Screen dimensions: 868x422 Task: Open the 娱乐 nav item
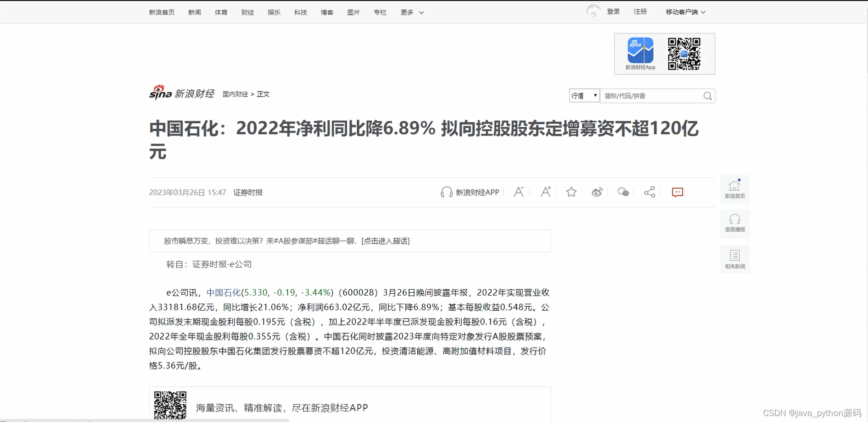(274, 12)
